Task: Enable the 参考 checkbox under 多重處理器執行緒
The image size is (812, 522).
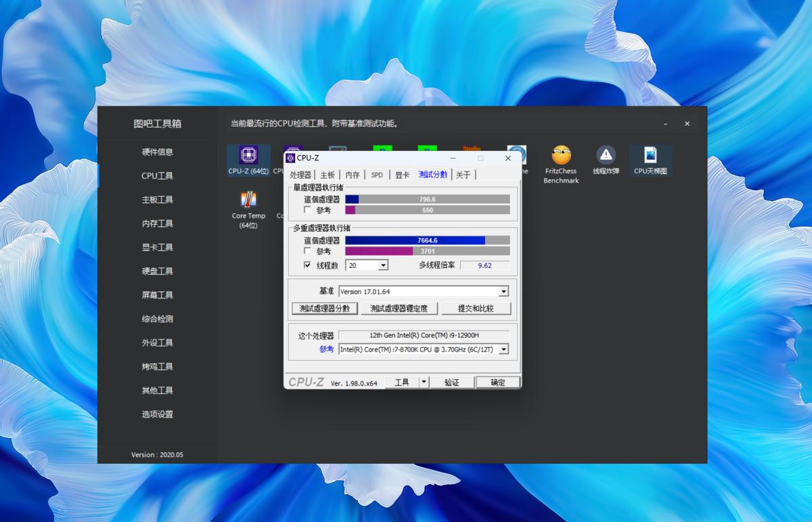Action: pos(308,250)
